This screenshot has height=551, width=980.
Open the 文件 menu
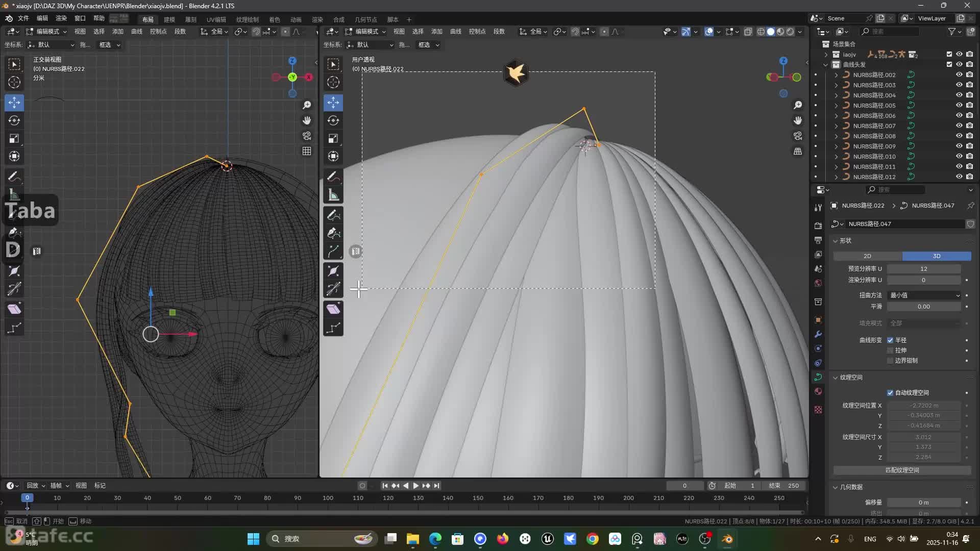[23, 18]
